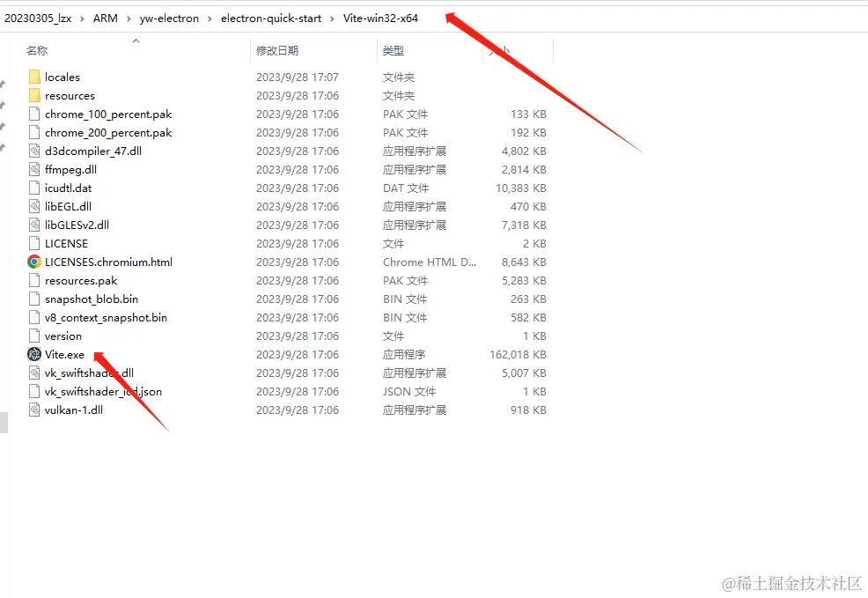Screen dimensions: 868x598
Task: Go to electron-quick-start in the address path
Action: (271, 18)
